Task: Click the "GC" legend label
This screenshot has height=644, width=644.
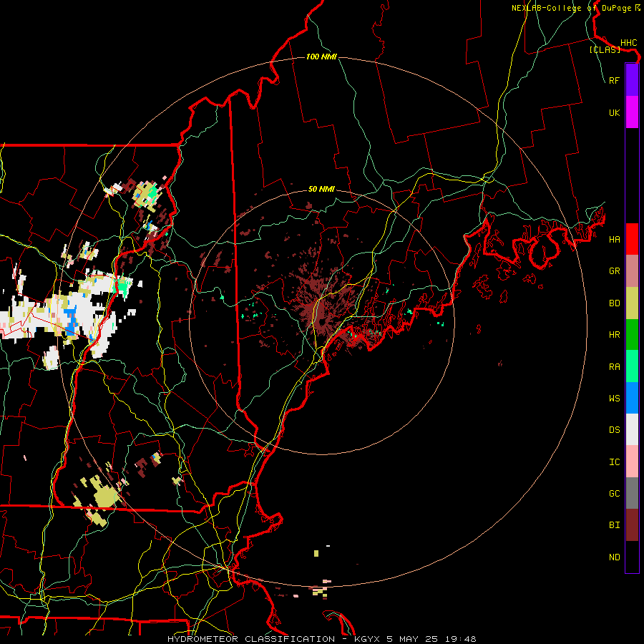Action: (614, 494)
